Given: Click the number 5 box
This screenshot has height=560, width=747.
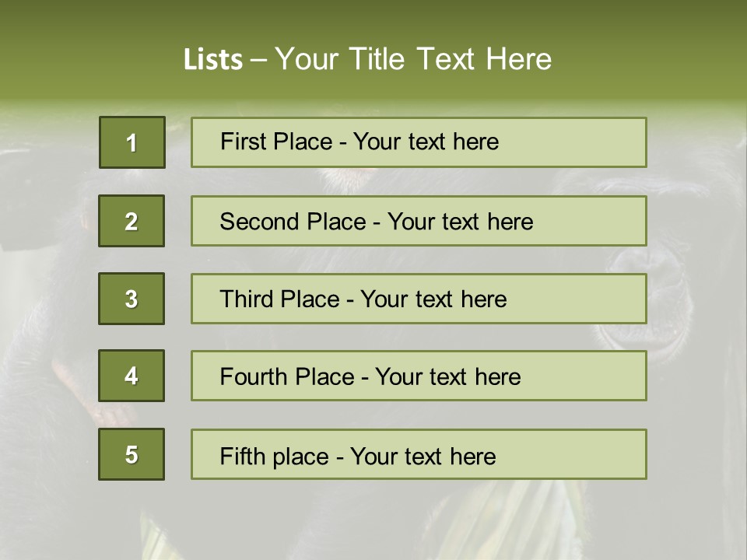Looking at the screenshot, I should pos(132,454).
